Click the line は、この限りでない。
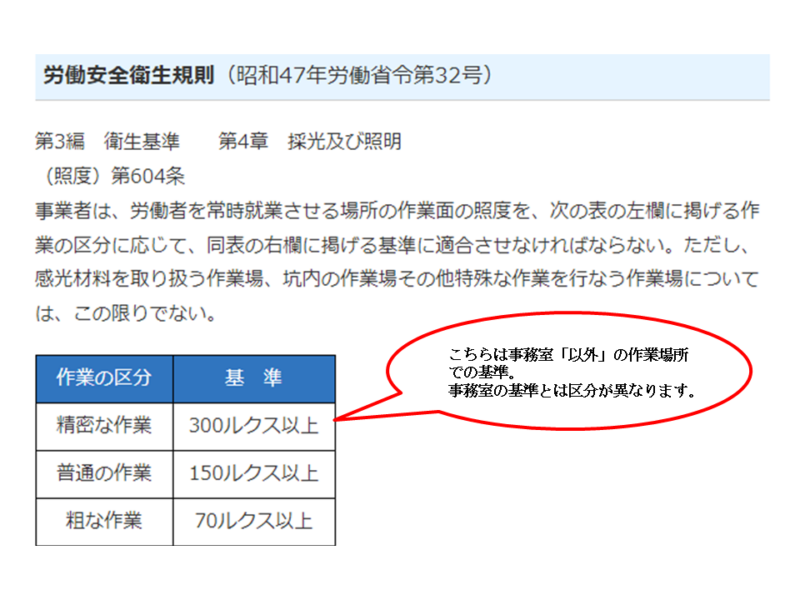Screen dimensions: 800x600 point(127,313)
